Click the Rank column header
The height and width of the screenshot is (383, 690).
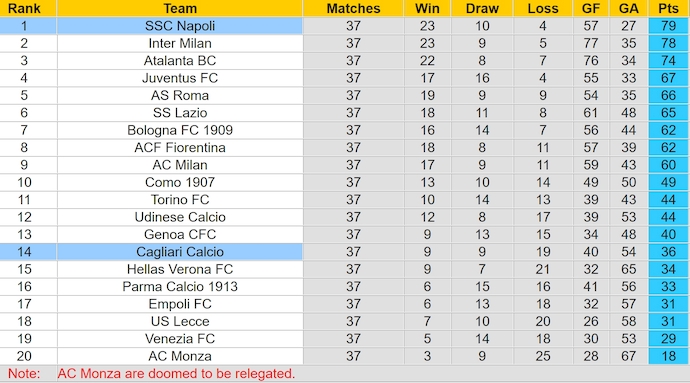(x=24, y=8)
